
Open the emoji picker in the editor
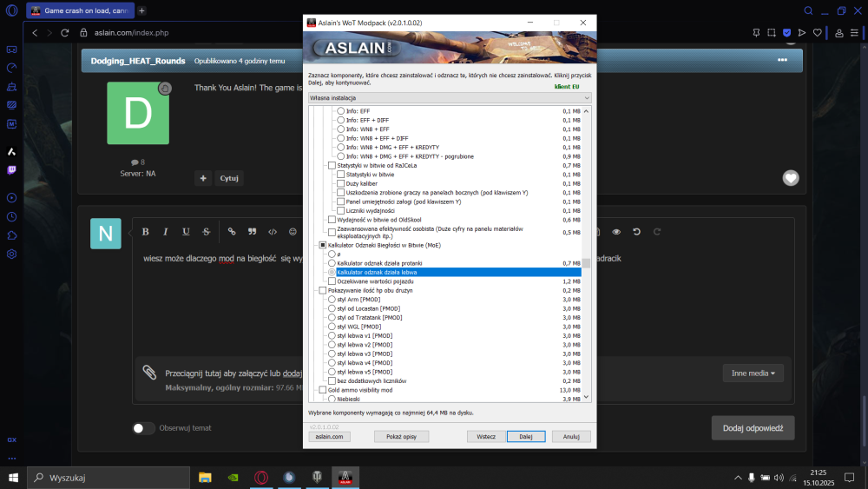point(293,232)
